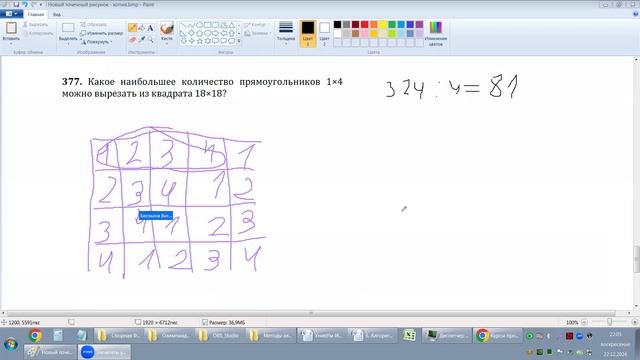The width and height of the screenshot is (640, 360).
Task: Switch to the View (Вид) tab
Action: (57, 14)
